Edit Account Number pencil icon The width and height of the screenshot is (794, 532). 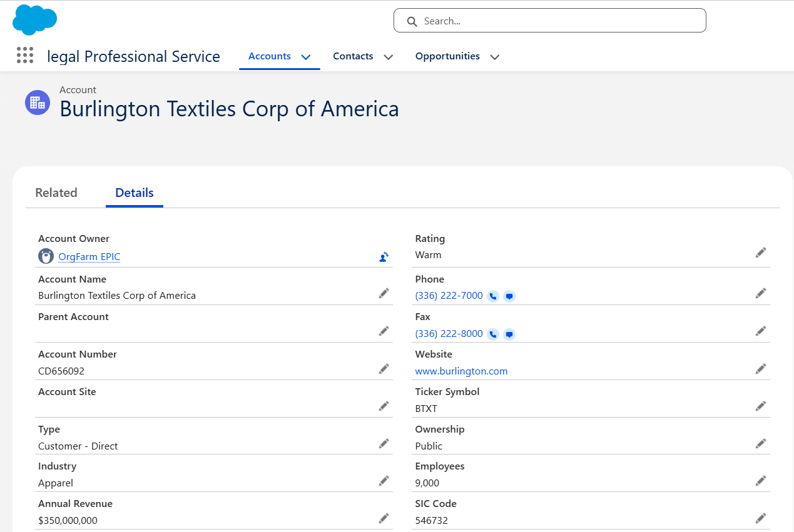click(384, 369)
